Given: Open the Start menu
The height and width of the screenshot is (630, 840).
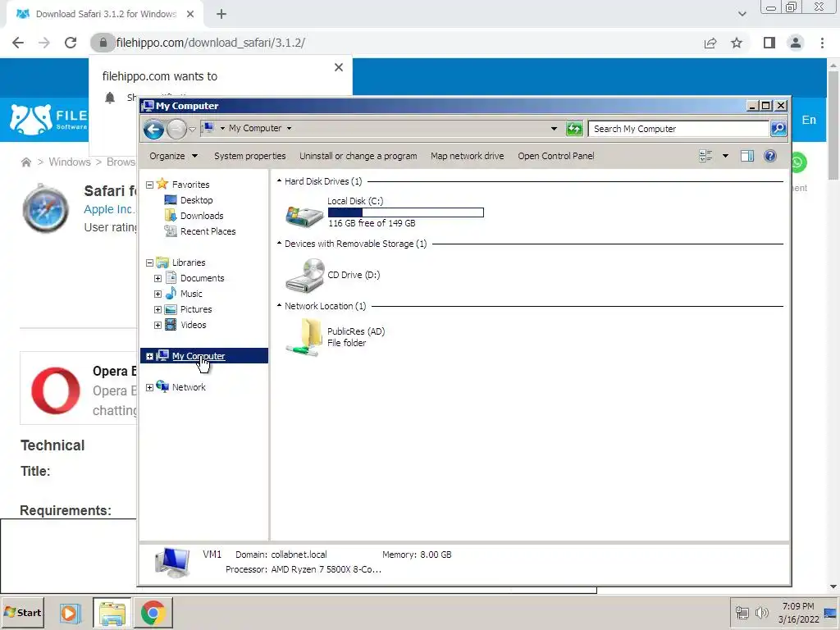Looking at the screenshot, I should [x=22, y=612].
